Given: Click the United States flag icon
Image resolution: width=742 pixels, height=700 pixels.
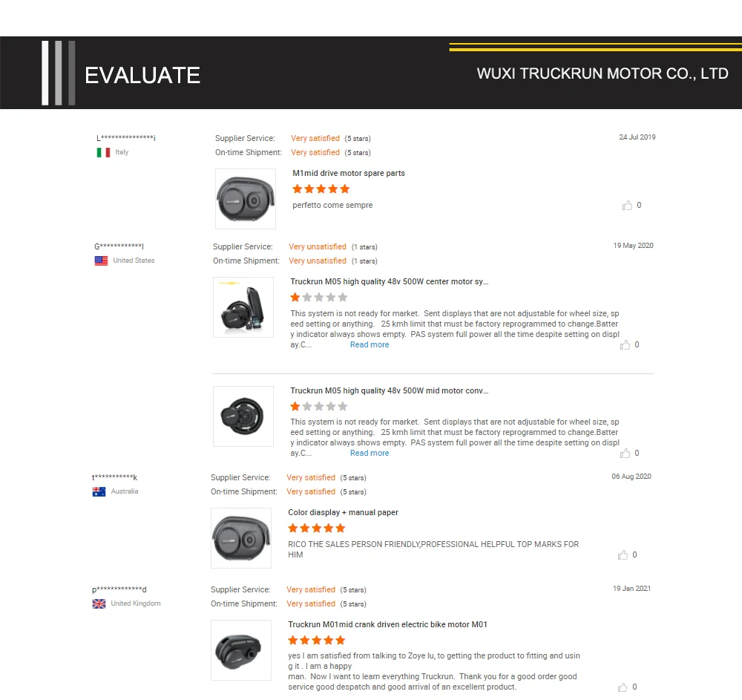Looking at the screenshot, I should 101,261.
